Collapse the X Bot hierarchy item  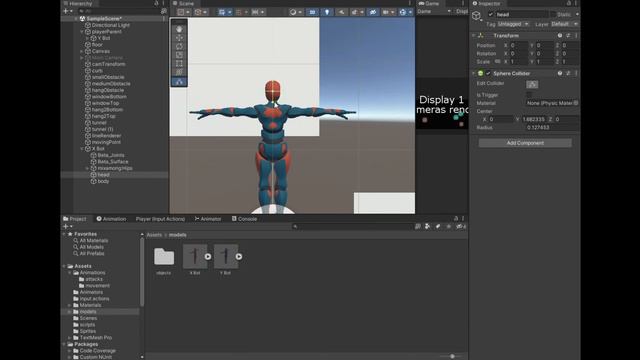82,149
